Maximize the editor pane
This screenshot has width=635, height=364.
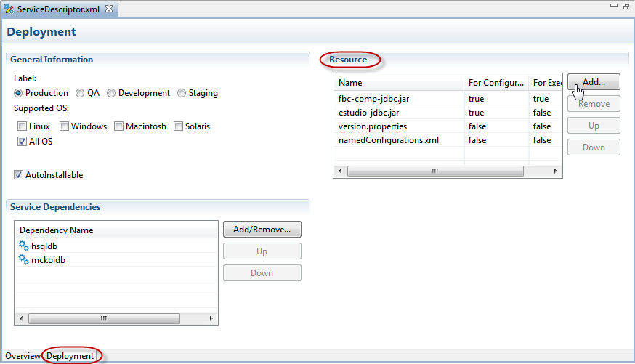[626, 7]
